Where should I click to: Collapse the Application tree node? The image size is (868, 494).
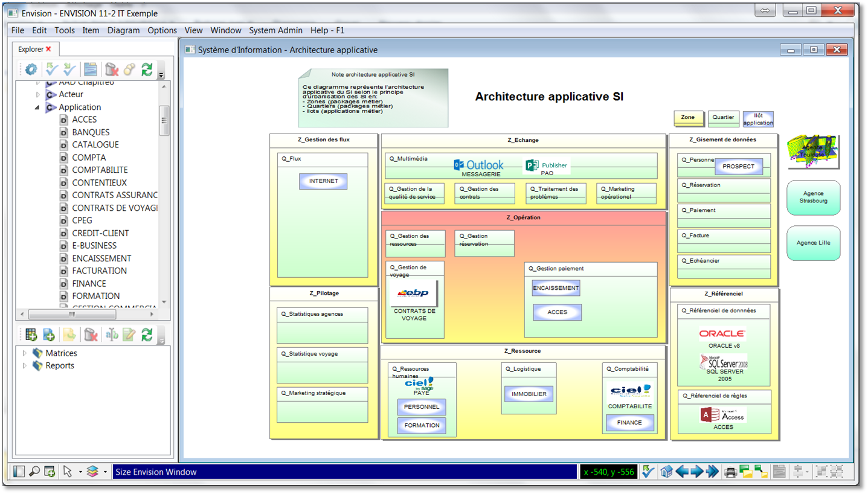pos(37,107)
